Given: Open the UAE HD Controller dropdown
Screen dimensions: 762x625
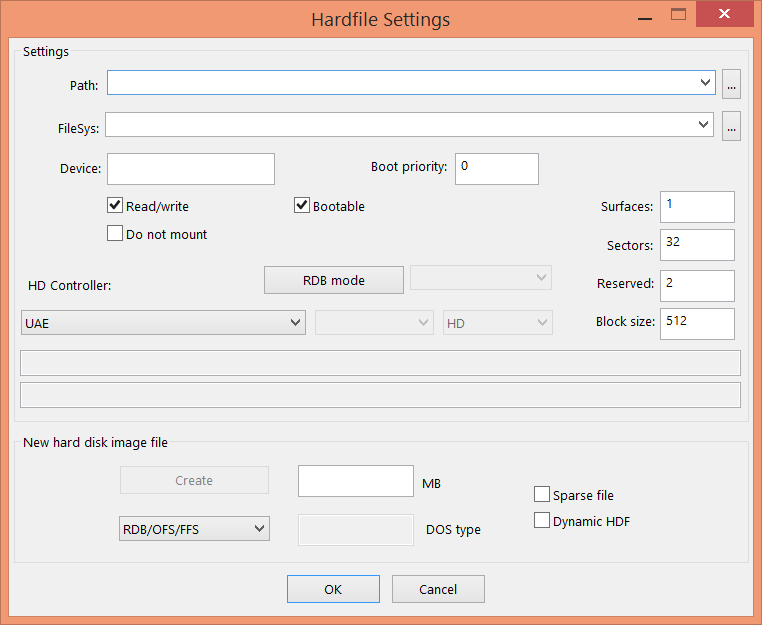Looking at the screenshot, I should pos(295,322).
